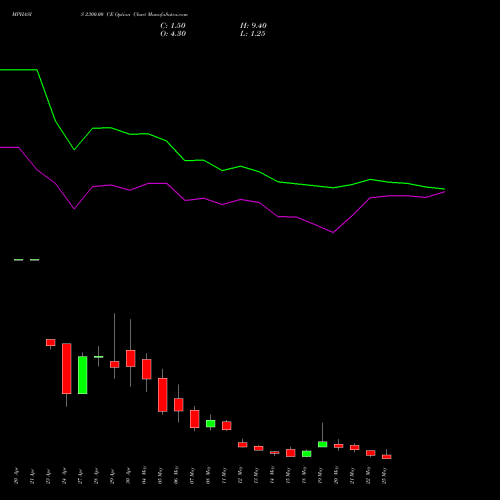Click the MPHASI symbol label
The width and height of the screenshot is (500, 500).
tap(22, 15)
